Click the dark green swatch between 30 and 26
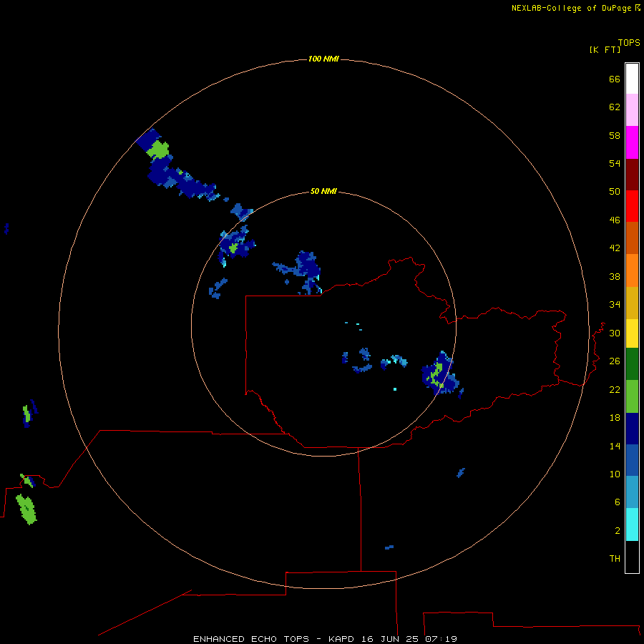644x644 pixels. coord(632,364)
